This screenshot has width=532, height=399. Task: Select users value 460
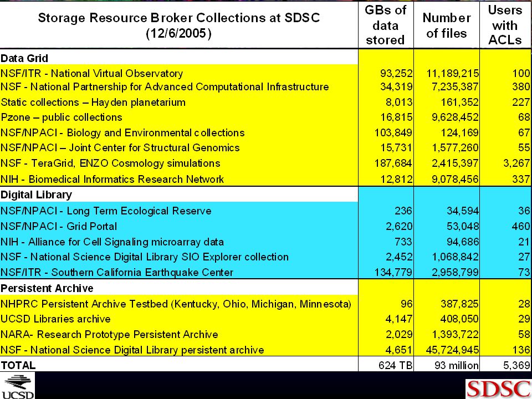tap(521, 226)
